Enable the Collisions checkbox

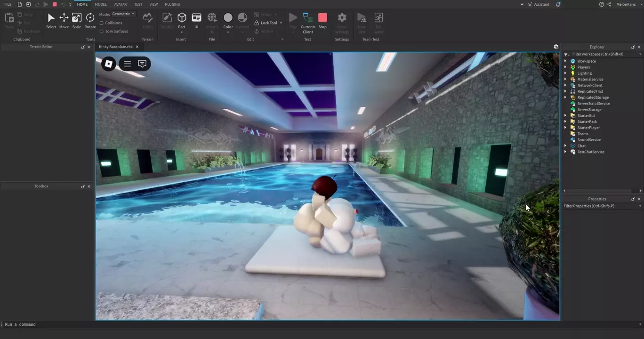click(102, 23)
